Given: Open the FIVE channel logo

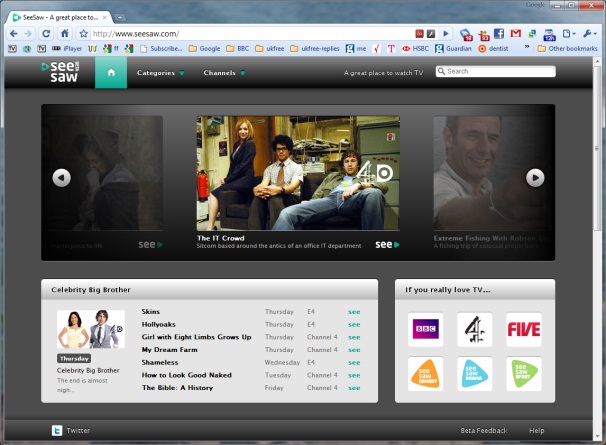Looking at the screenshot, I should click(524, 329).
